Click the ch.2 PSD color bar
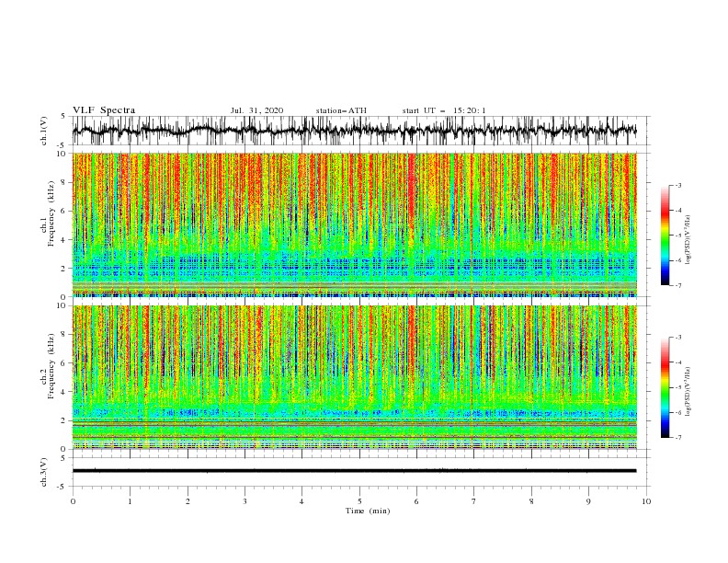Screen dimensions: 728x563 pos(665,387)
